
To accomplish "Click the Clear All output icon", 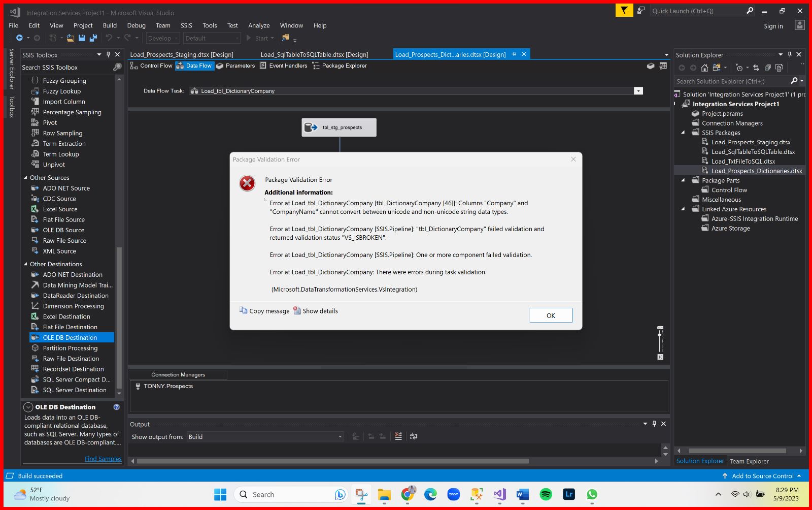I will 398,436.
